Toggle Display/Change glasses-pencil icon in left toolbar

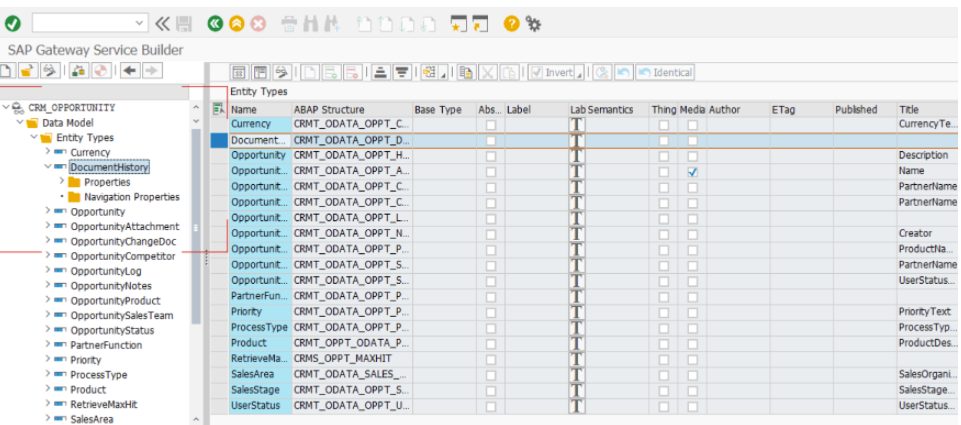(50, 71)
